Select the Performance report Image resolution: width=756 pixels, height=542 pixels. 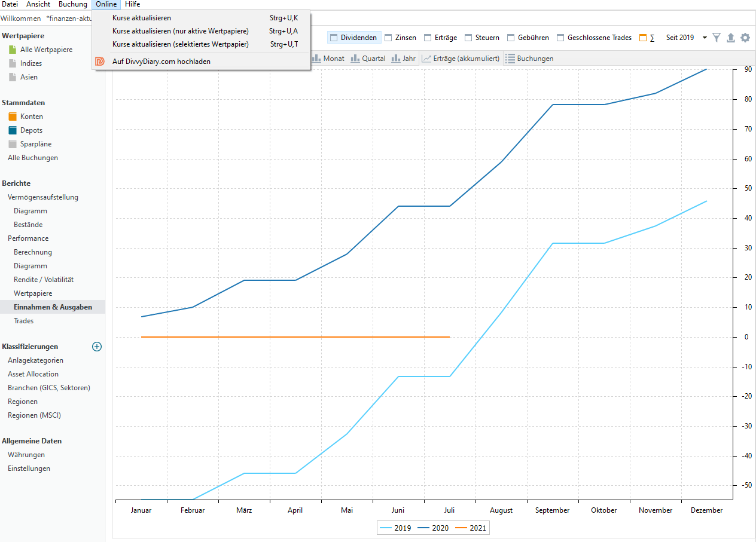(28, 238)
